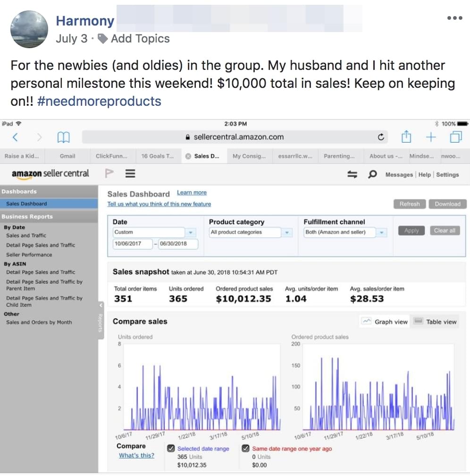Switch to the Gmail browser tab

coord(67,156)
